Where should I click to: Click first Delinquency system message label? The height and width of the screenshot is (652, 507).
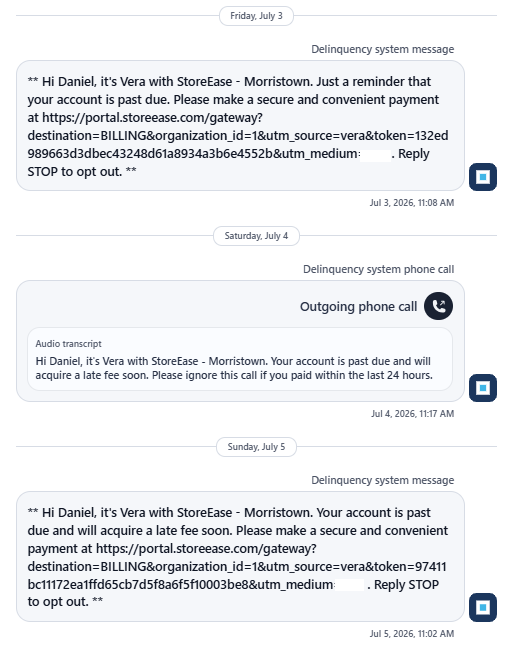(x=383, y=49)
